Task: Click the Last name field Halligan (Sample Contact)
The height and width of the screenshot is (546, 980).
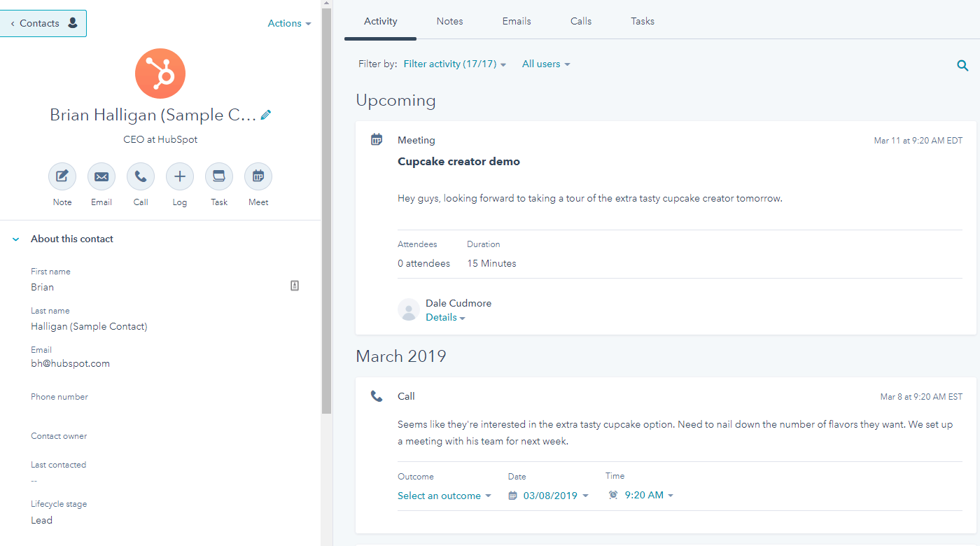Action: [89, 326]
